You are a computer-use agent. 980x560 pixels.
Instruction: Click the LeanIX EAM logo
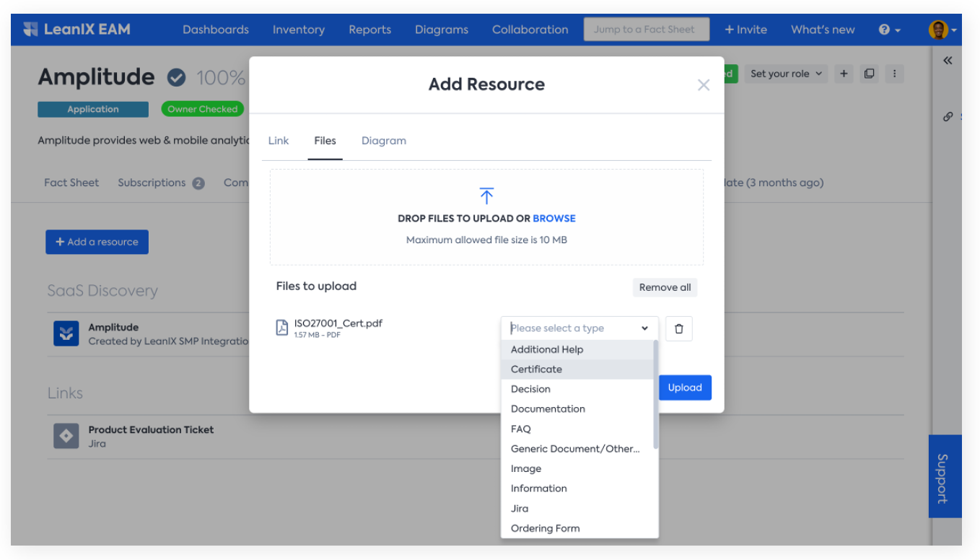(76, 30)
